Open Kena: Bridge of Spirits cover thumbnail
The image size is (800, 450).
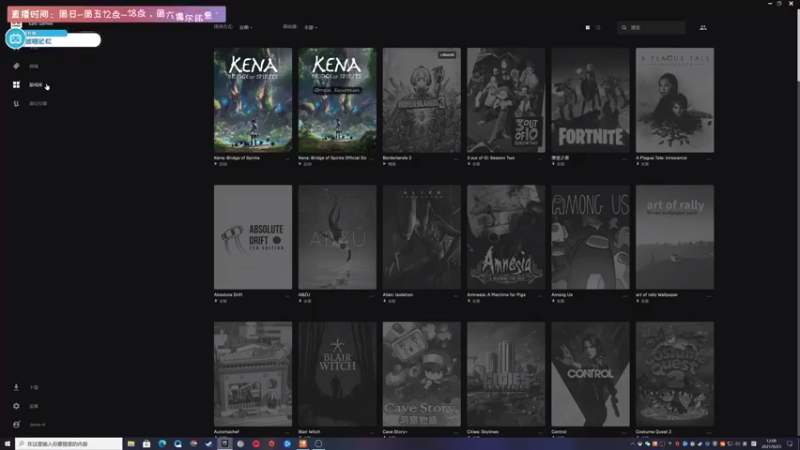point(253,100)
